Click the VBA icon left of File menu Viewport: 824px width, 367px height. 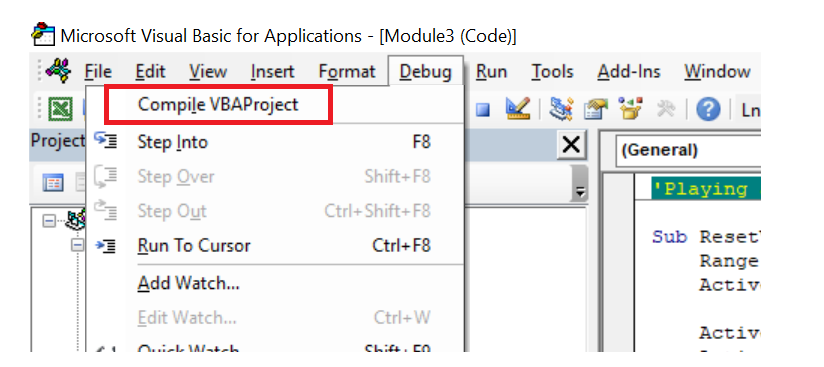point(59,70)
